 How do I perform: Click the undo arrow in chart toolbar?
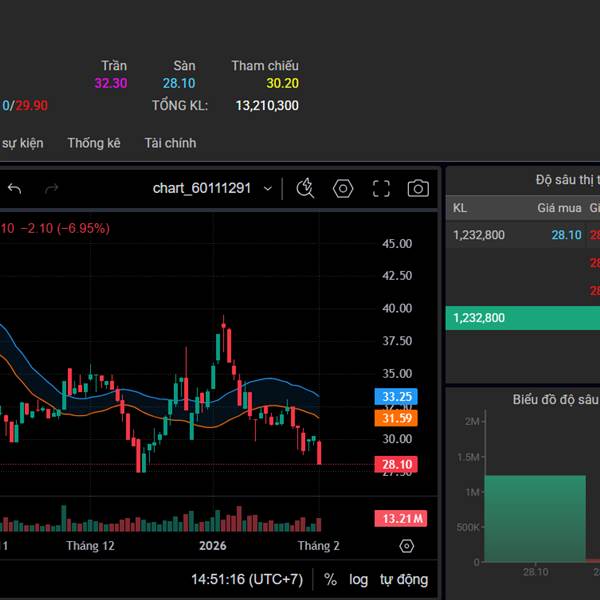click(15, 189)
